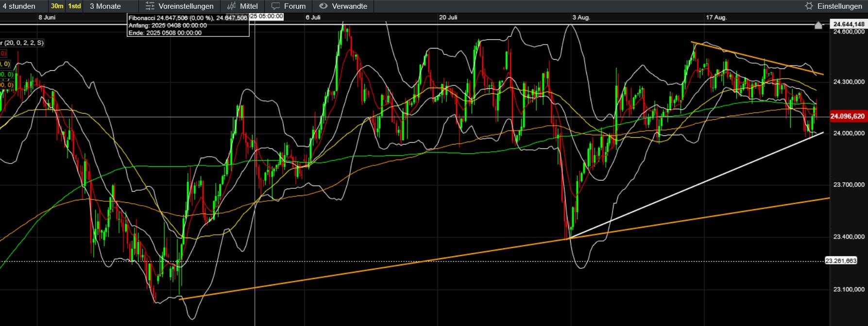The height and width of the screenshot is (326, 868).
Task: Select the 4 stunden timeframe
Action: coord(19,6)
